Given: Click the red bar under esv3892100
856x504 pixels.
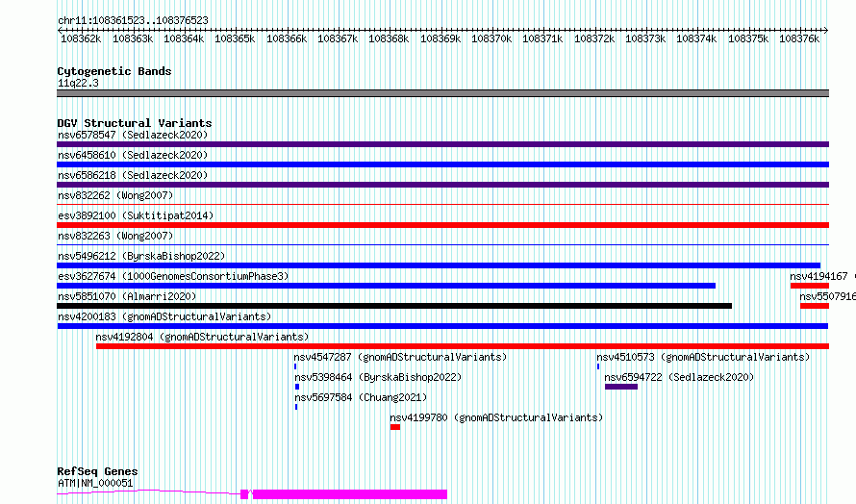Looking at the screenshot, I should pyautogui.click(x=442, y=225).
